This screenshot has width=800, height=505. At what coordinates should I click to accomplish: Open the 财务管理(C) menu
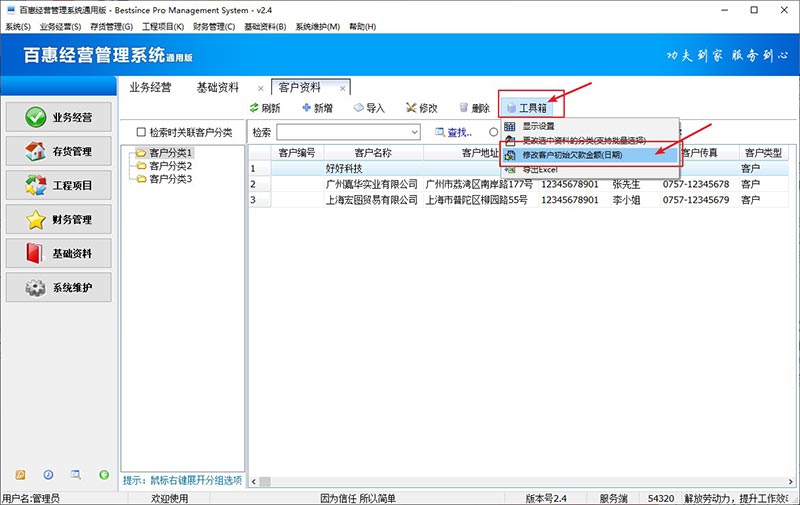click(214, 27)
